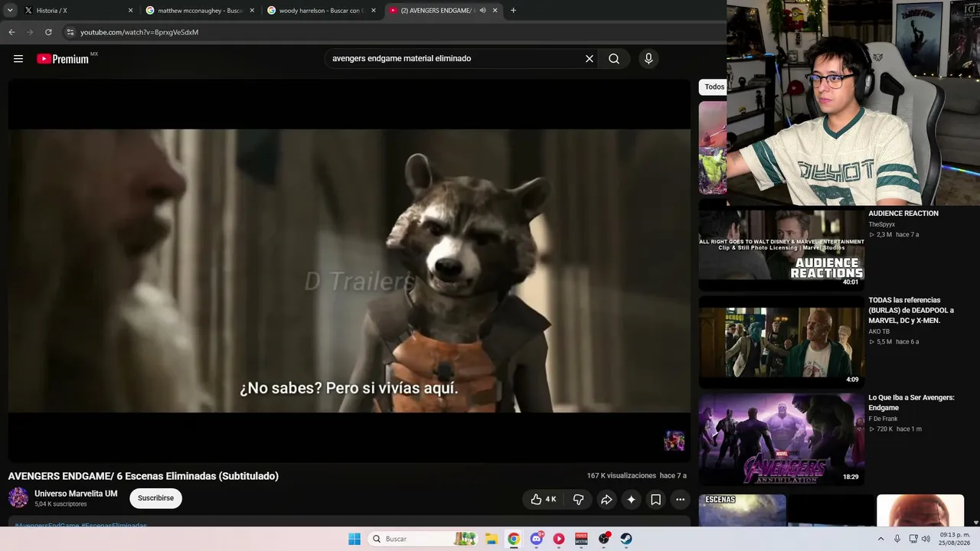
Task: Close the matthew mcconaughey tab
Action: coord(252,11)
